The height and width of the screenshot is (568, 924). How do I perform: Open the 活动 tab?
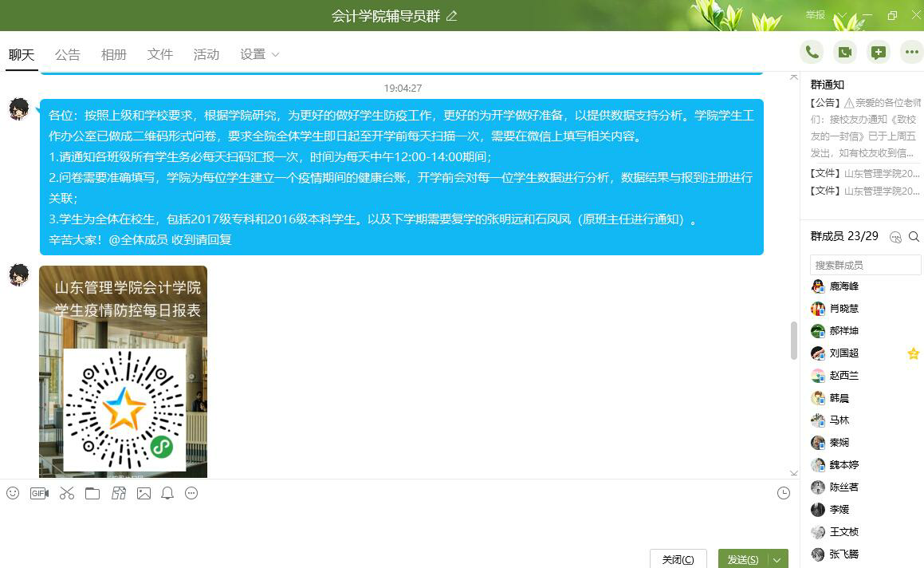point(206,55)
